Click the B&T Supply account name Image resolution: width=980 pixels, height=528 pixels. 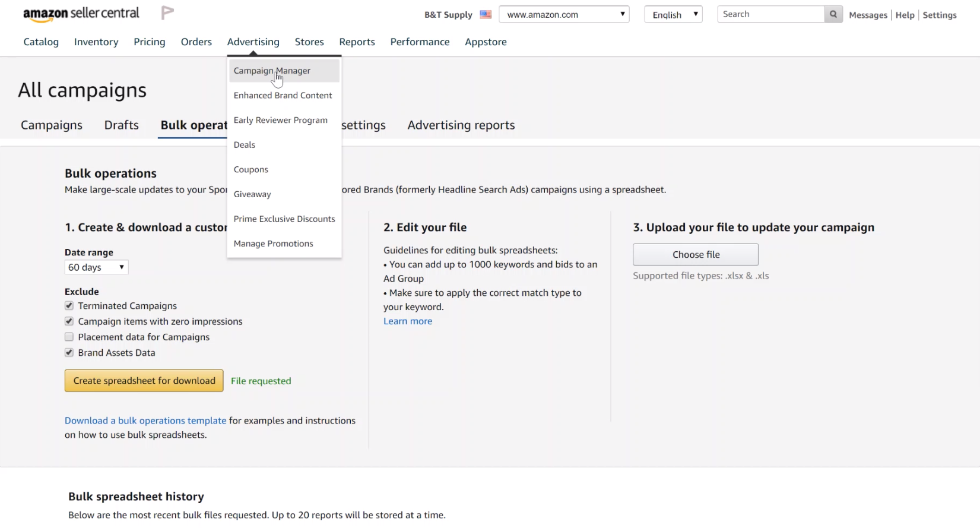(448, 15)
